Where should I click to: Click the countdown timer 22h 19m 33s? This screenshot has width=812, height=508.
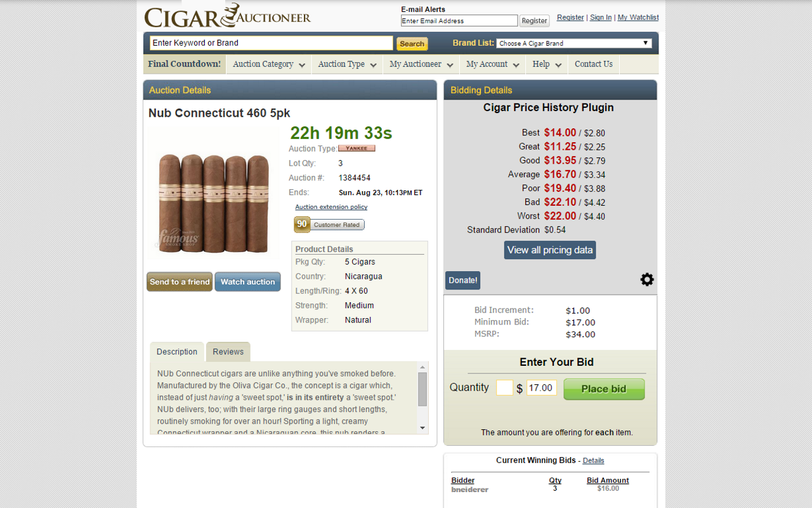coord(341,133)
